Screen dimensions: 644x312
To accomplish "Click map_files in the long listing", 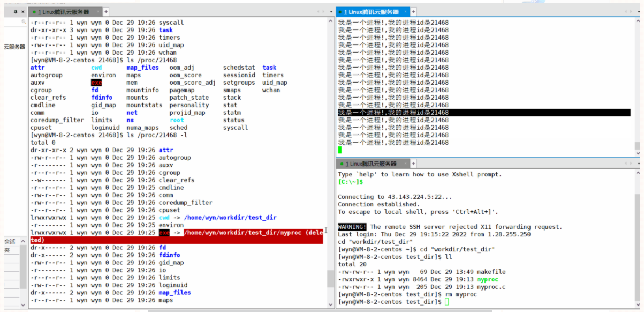I will click(x=175, y=293).
